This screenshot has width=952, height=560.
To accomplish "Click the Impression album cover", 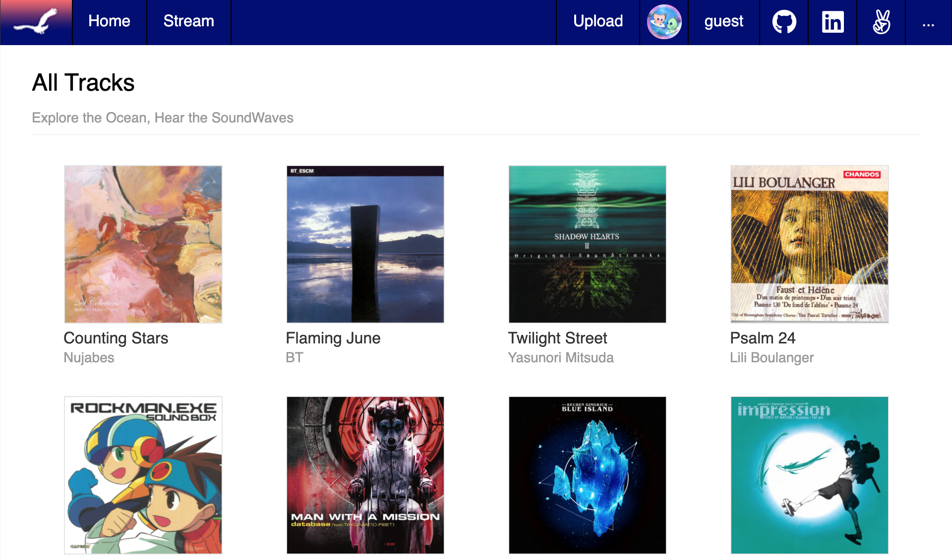I will coord(809,475).
